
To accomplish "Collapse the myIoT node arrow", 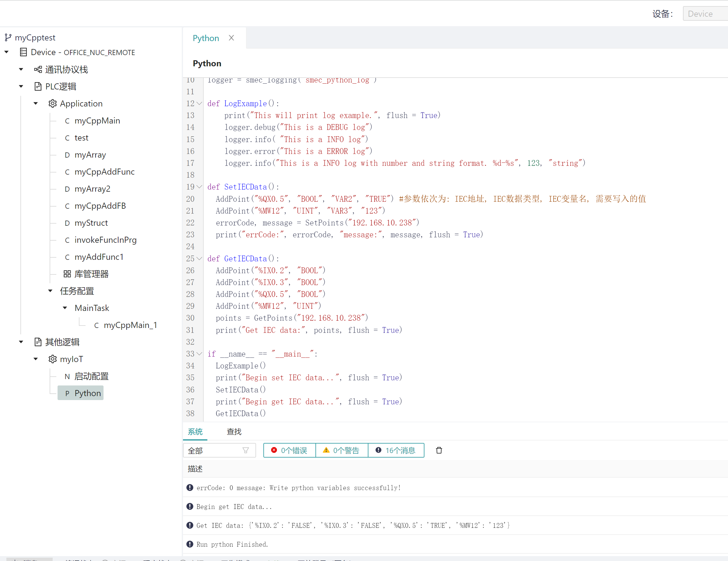I will pyautogui.click(x=36, y=359).
